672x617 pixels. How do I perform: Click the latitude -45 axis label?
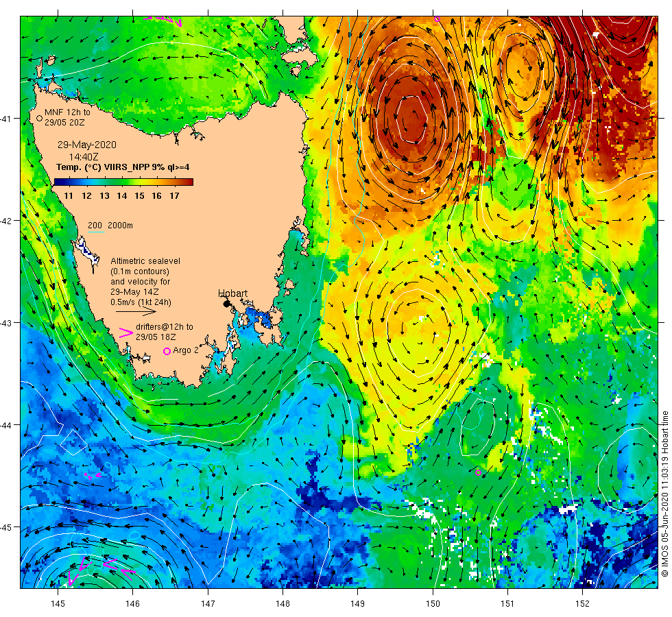pyautogui.click(x=5, y=527)
